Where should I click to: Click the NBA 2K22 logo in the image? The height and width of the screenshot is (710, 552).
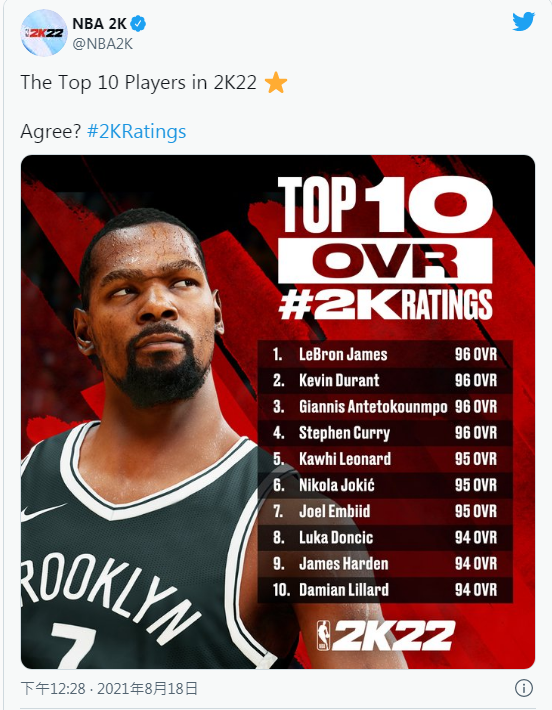[385, 635]
